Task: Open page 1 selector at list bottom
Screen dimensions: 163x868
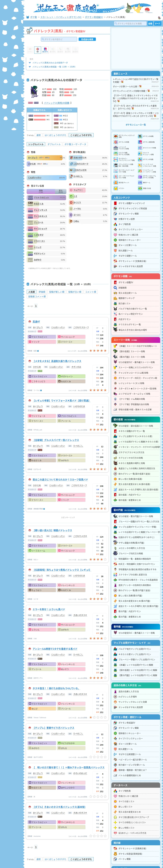Action: (36, 847)
